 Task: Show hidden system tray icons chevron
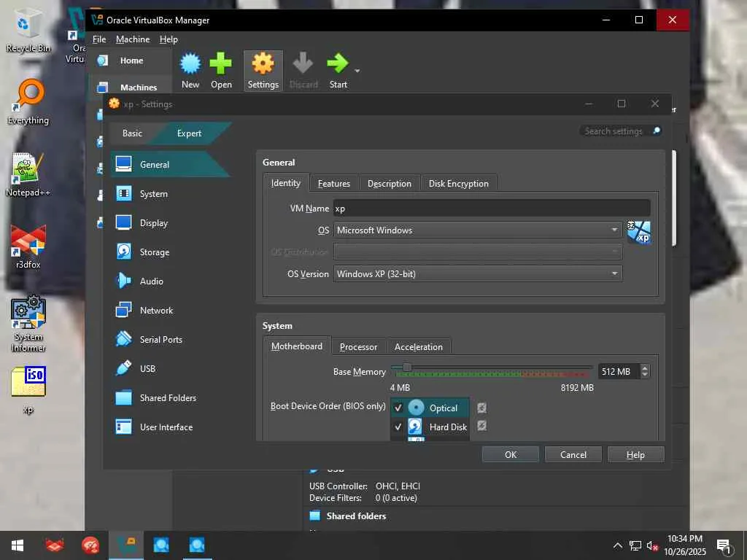click(x=617, y=545)
